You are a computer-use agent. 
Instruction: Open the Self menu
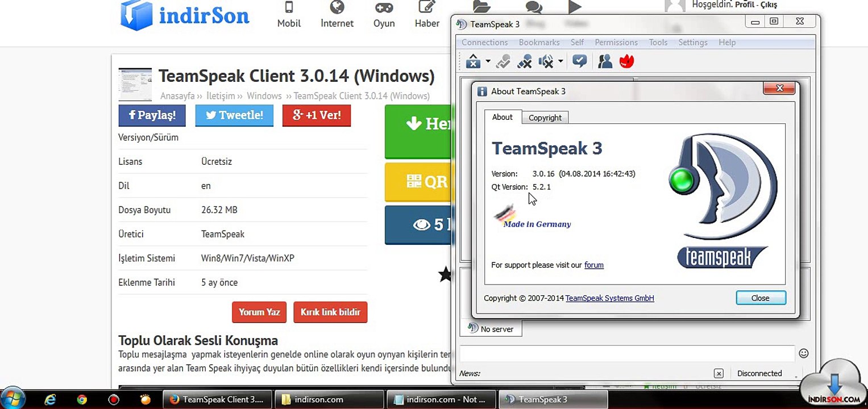click(578, 43)
